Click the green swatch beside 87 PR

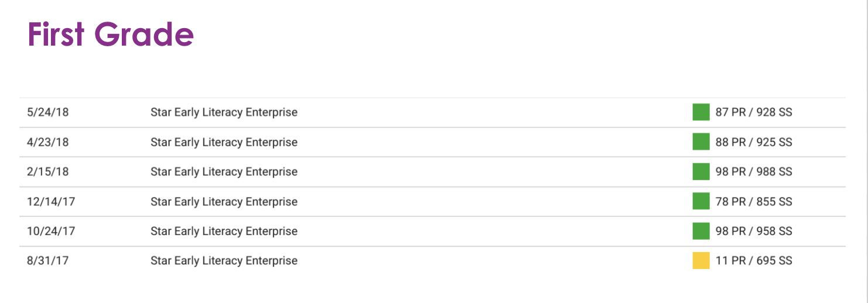tap(700, 112)
